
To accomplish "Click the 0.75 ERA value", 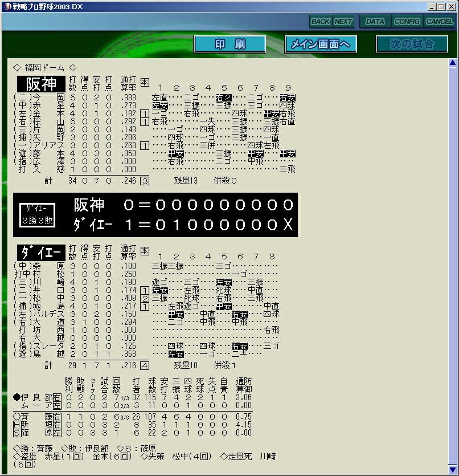I will coord(244,417).
